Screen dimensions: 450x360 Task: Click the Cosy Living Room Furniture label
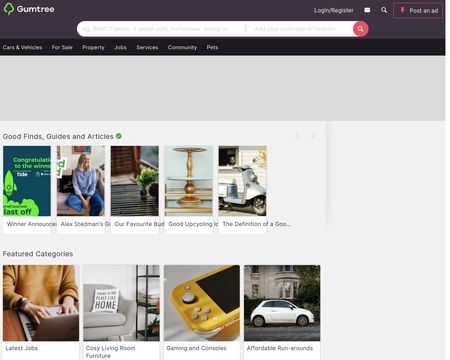[x=111, y=352]
